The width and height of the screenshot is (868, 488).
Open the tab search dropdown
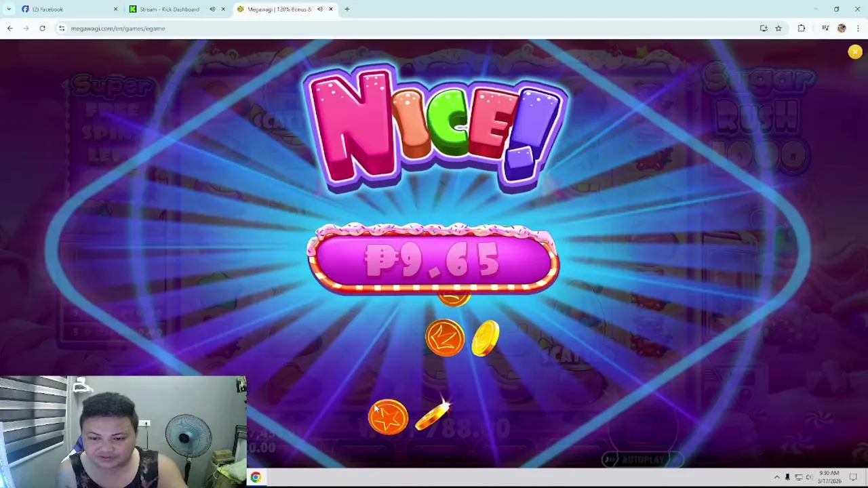click(x=9, y=9)
